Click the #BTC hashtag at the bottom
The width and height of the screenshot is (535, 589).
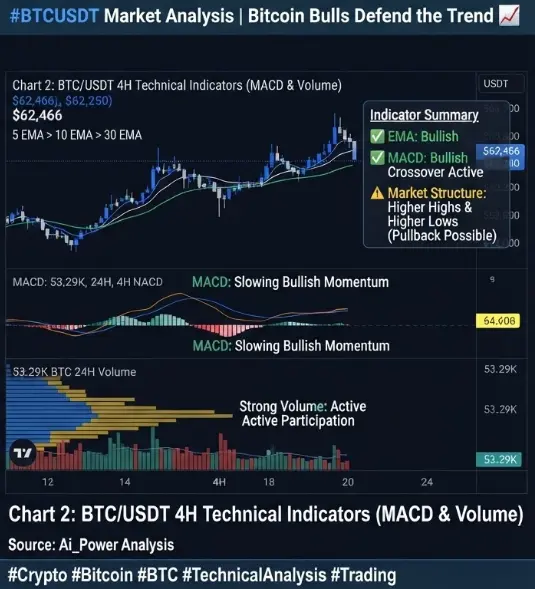click(157, 575)
